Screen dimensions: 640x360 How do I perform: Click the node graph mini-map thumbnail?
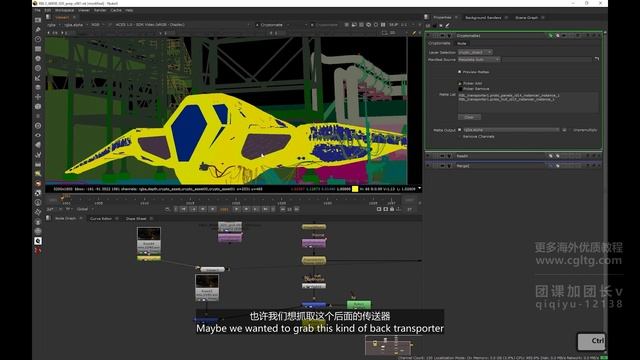click(388, 345)
